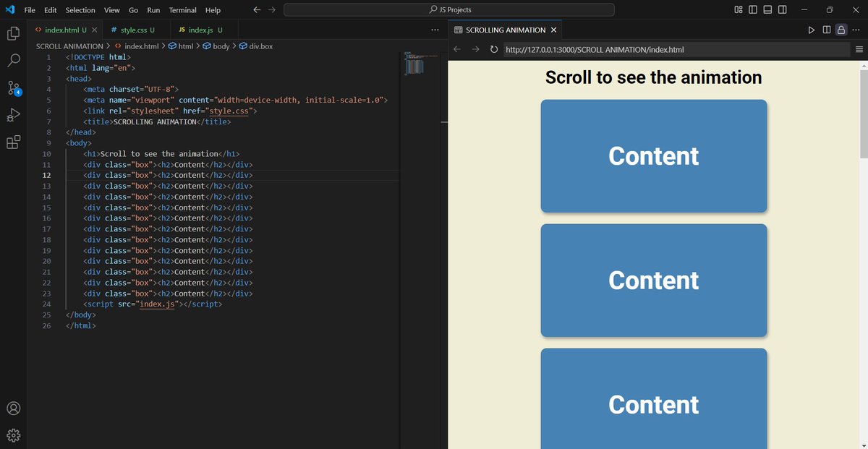The width and height of the screenshot is (868, 449).
Task: Reload the preview page
Action: pos(493,49)
